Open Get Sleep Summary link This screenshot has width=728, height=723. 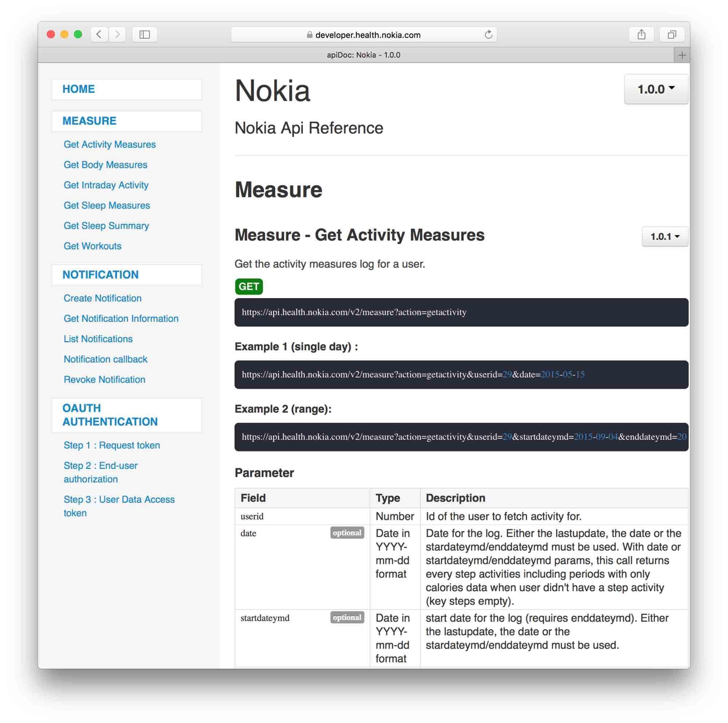click(x=106, y=226)
